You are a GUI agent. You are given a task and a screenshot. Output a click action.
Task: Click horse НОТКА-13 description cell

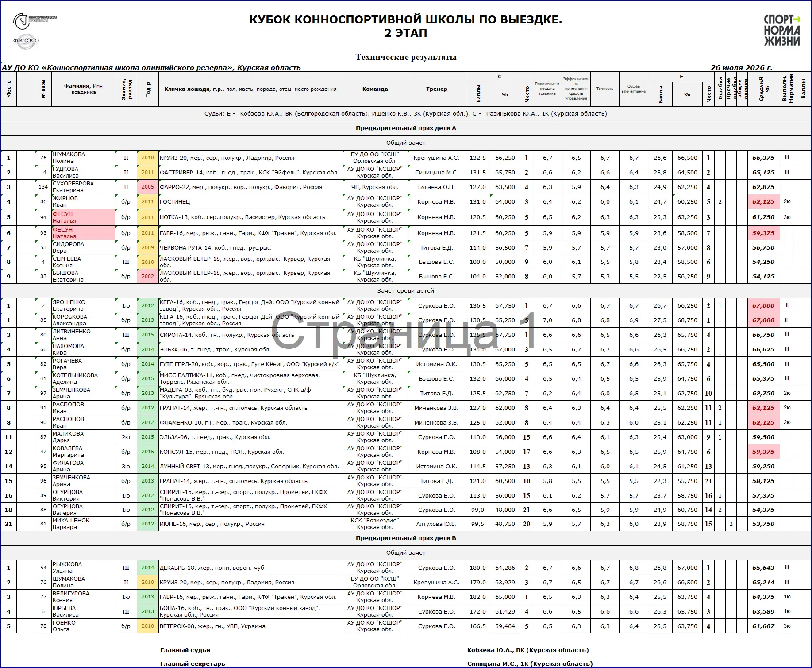250,217
